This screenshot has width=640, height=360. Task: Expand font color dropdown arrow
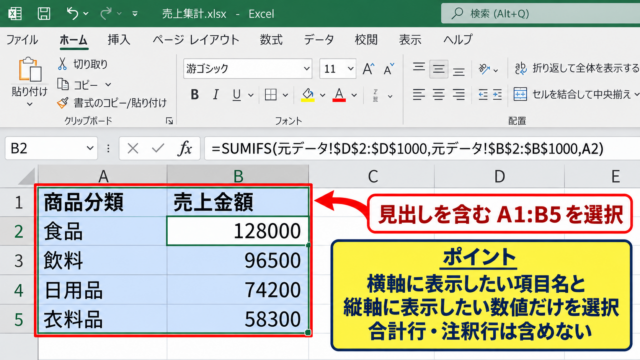click(x=354, y=96)
